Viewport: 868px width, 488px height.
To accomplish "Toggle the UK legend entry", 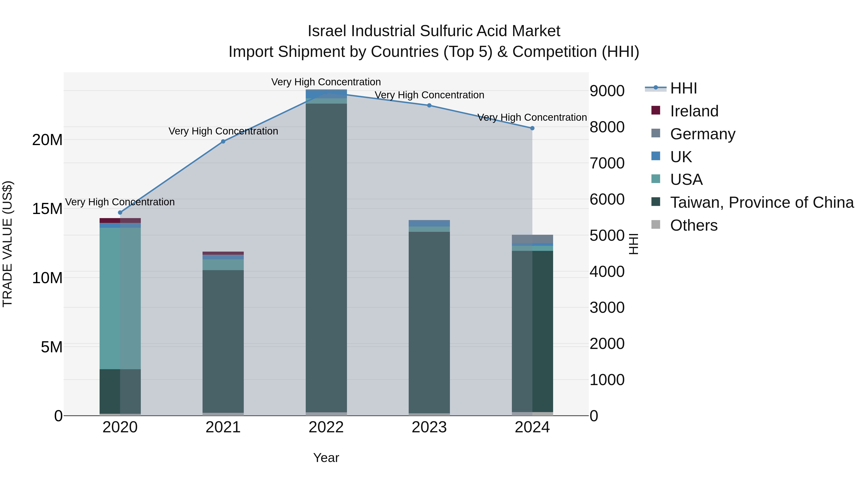I will click(671, 157).
